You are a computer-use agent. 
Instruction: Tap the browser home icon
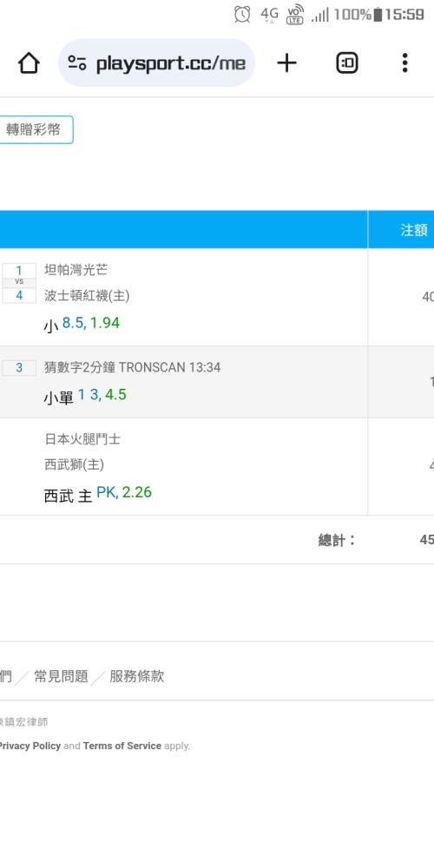tap(29, 63)
